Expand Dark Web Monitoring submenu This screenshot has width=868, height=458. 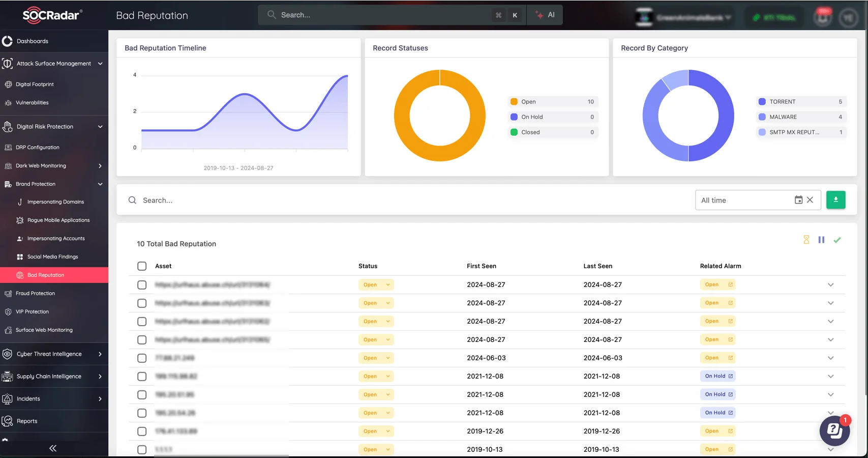[100, 166]
